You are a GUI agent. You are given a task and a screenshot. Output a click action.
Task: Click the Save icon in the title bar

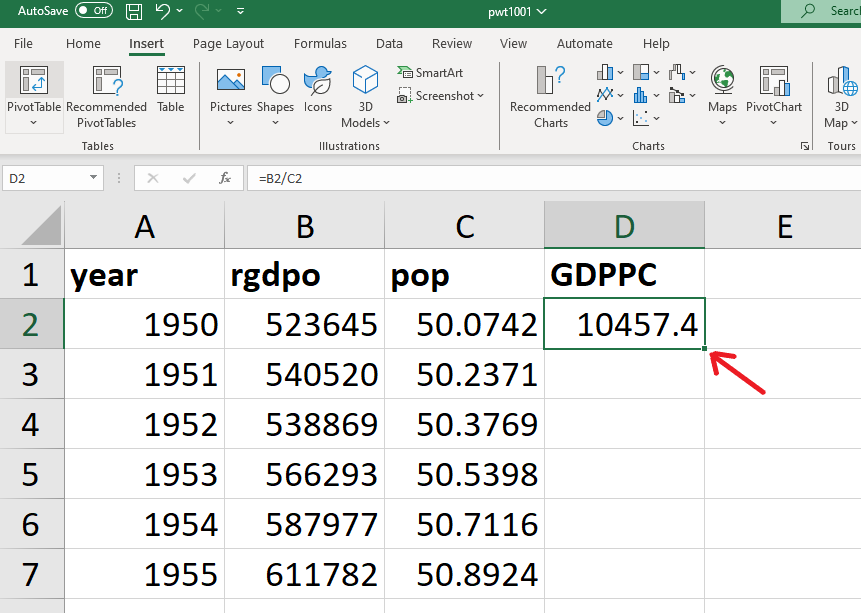pyautogui.click(x=134, y=11)
